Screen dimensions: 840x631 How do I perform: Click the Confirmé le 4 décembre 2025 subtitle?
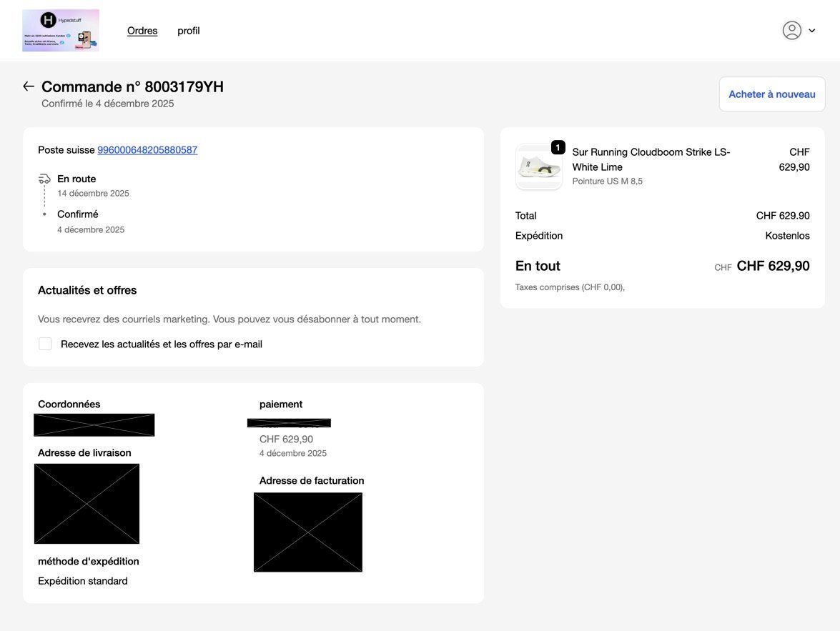click(x=108, y=104)
